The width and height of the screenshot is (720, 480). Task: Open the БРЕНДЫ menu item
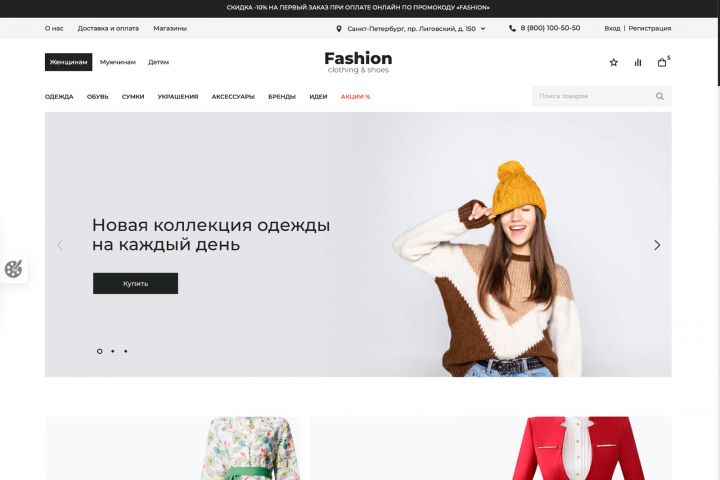(x=282, y=96)
